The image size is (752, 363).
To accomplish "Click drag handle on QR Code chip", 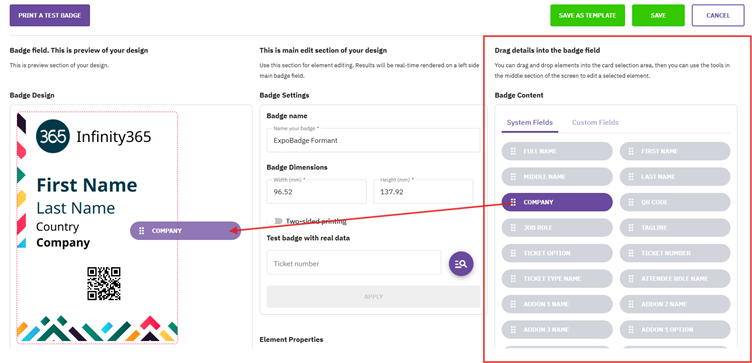I will pos(631,202).
